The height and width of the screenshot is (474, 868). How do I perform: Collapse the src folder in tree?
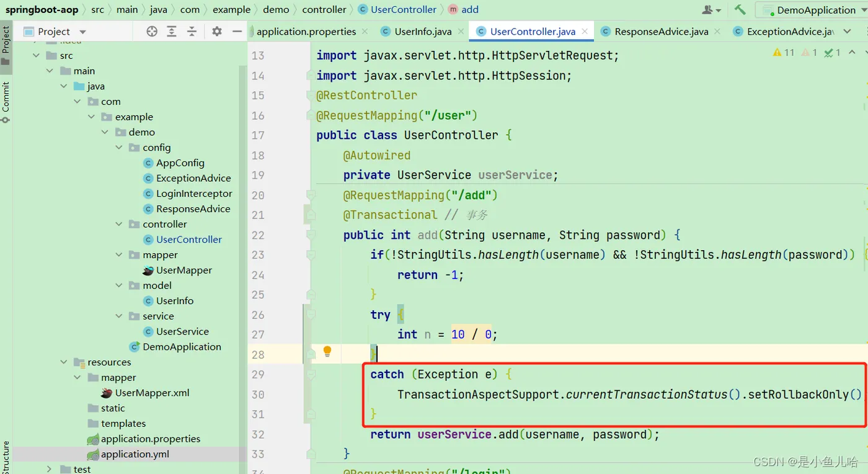tap(37, 56)
